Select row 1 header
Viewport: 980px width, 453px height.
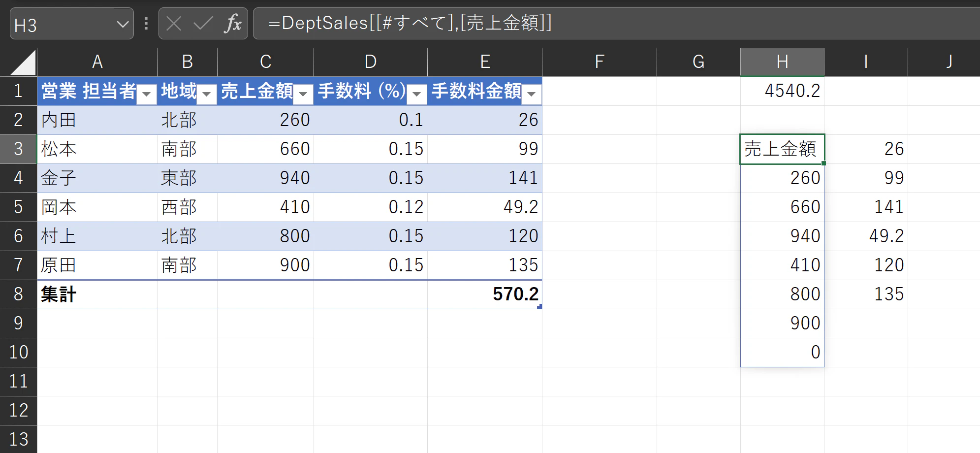pyautogui.click(x=19, y=91)
